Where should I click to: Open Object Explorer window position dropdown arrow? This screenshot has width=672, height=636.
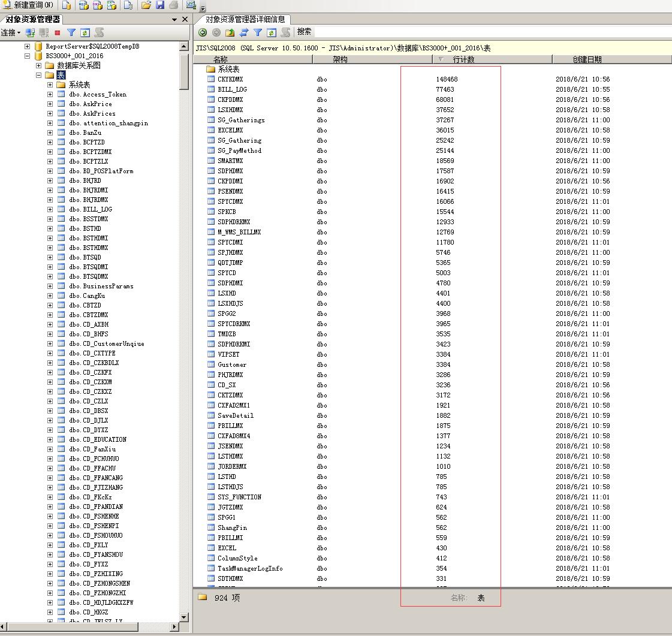[x=174, y=20]
